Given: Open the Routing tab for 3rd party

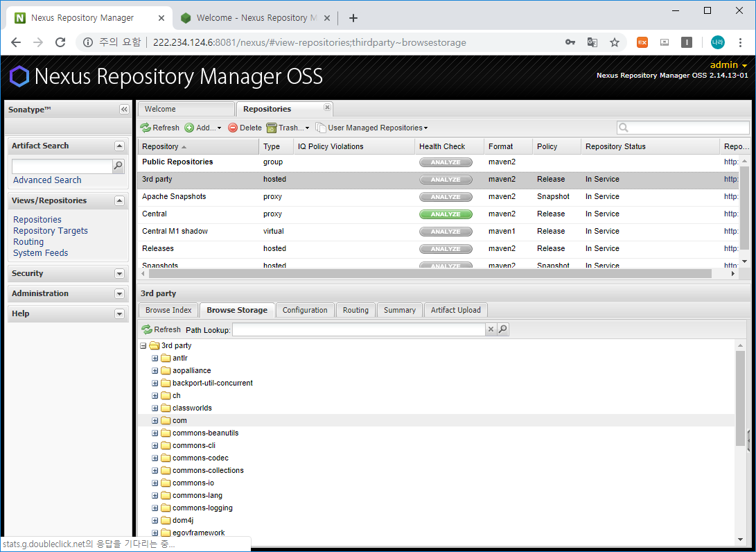Looking at the screenshot, I should click(x=355, y=310).
